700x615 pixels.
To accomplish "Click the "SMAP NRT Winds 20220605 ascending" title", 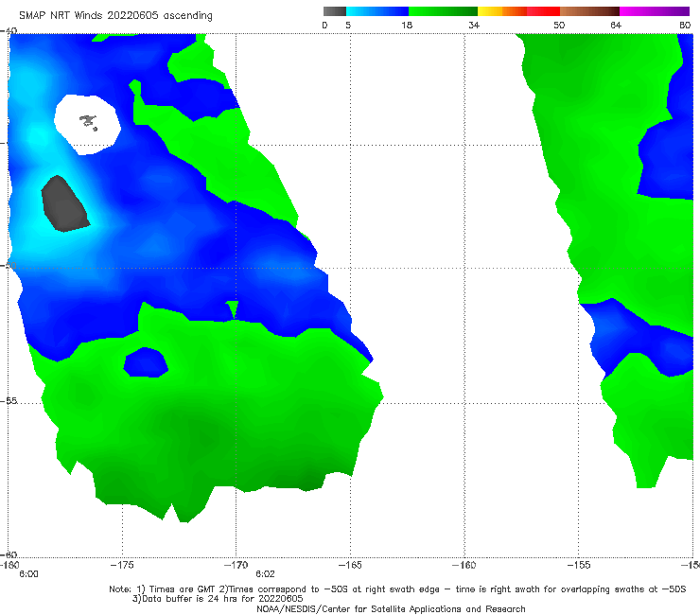I will (115, 15).
